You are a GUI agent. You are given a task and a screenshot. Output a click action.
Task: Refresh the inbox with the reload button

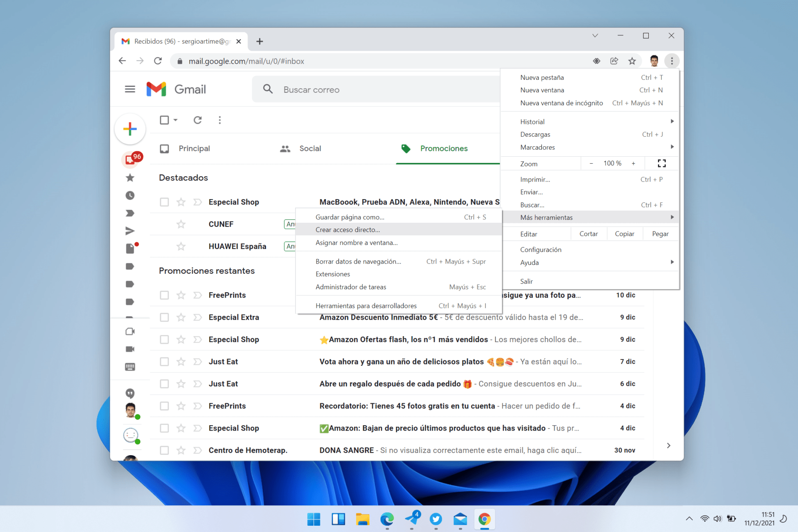(x=197, y=120)
